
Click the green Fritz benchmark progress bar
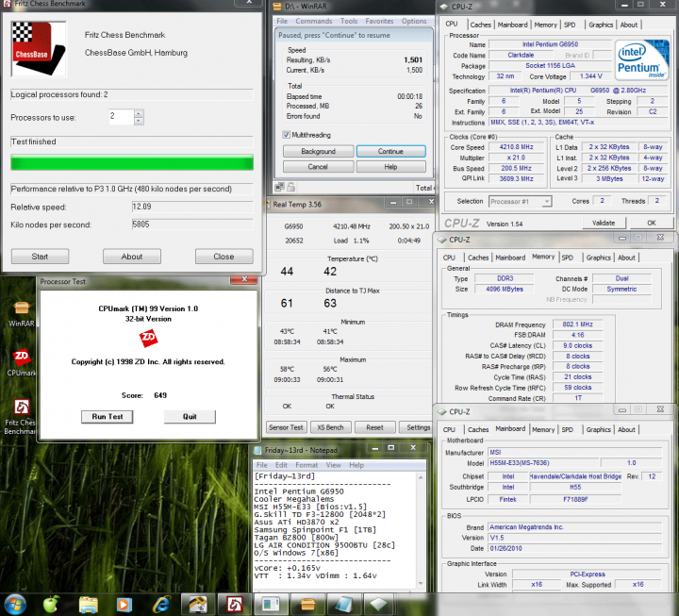tap(132, 163)
